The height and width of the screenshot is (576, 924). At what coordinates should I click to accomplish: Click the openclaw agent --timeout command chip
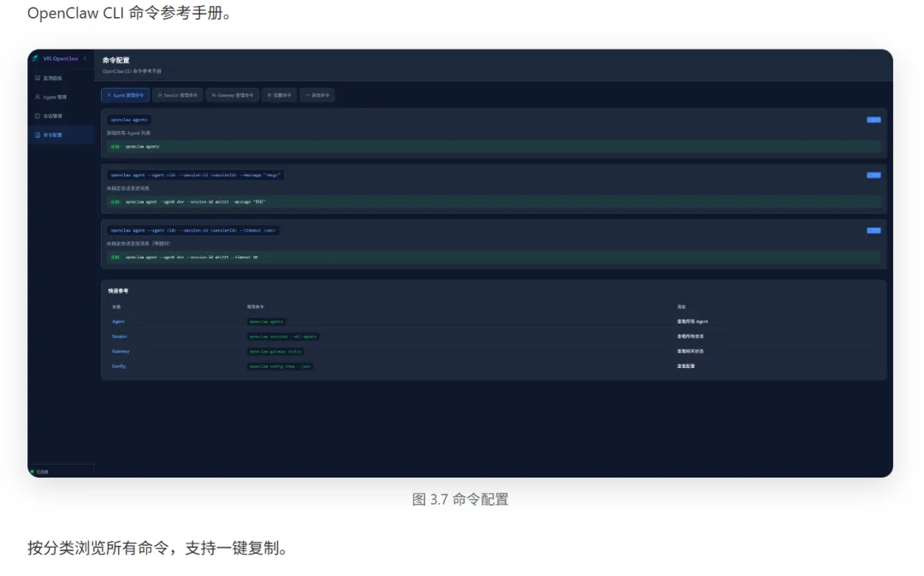tap(192, 230)
